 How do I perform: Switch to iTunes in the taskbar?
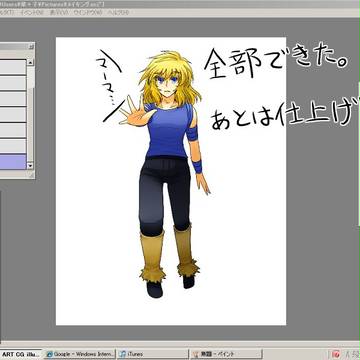[152, 354]
